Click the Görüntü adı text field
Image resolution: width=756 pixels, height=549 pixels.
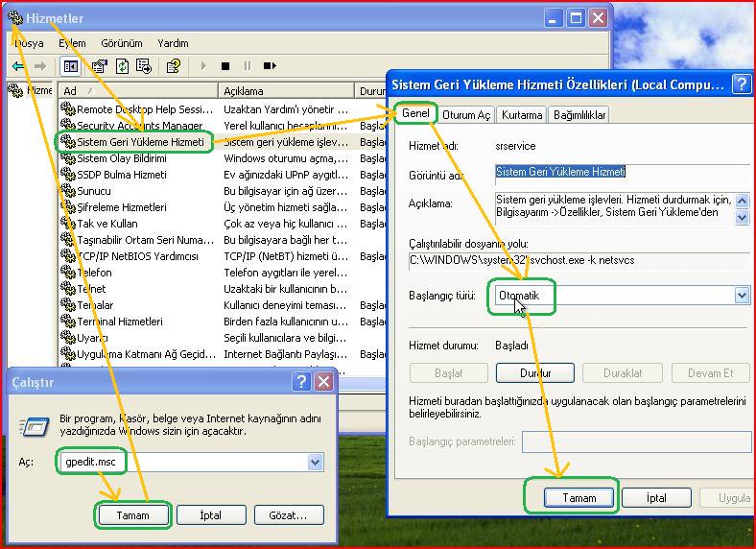coord(623,173)
